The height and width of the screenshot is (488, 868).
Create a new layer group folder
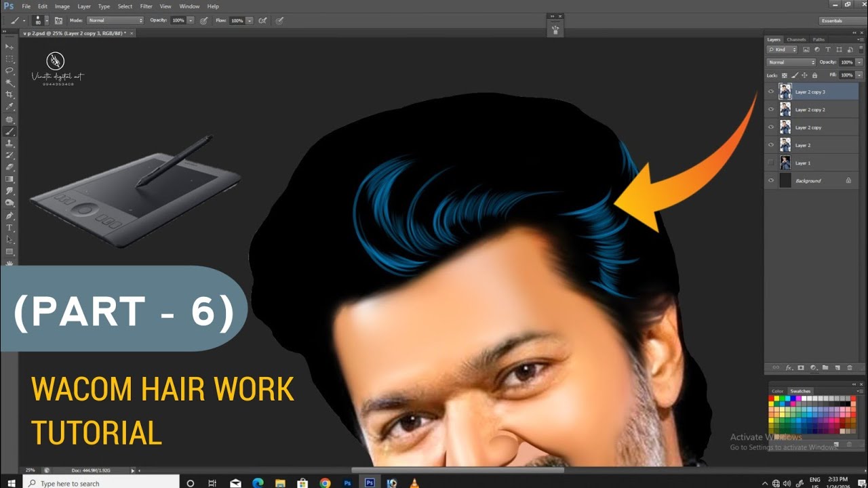[x=825, y=367]
